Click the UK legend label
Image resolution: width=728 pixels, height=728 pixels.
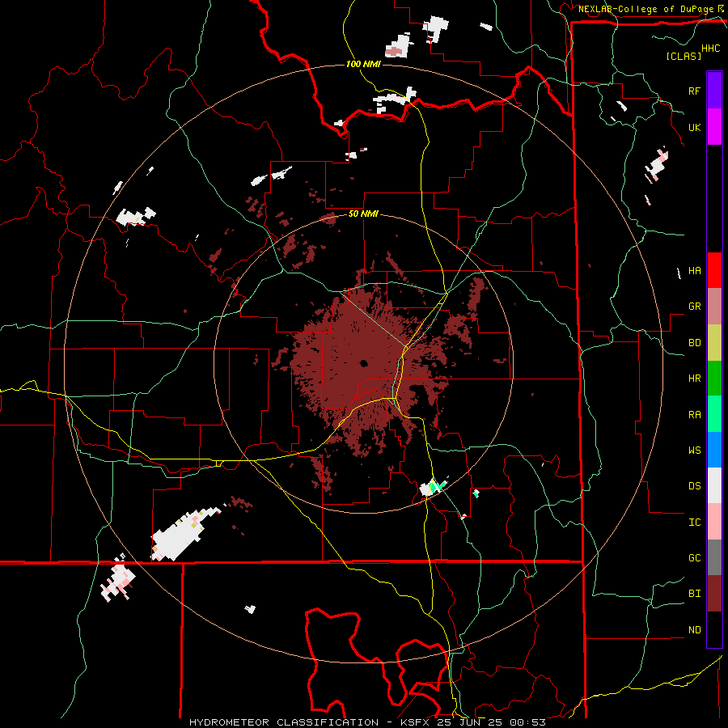(x=694, y=127)
